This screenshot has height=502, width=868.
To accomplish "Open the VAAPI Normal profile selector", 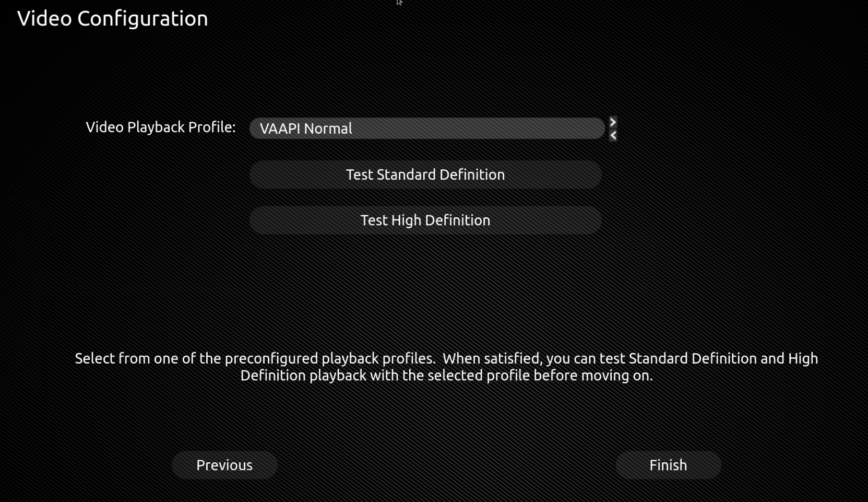I will pyautogui.click(x=426, y=129).
